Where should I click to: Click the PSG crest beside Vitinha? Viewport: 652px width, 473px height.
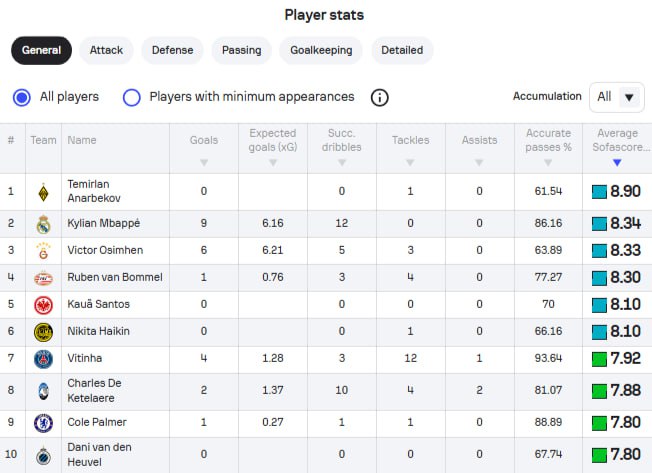pyautogui.click(x=43, y=359)
